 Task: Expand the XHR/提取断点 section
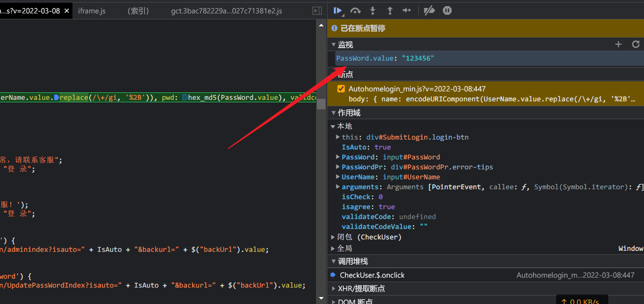coord(333,288)
